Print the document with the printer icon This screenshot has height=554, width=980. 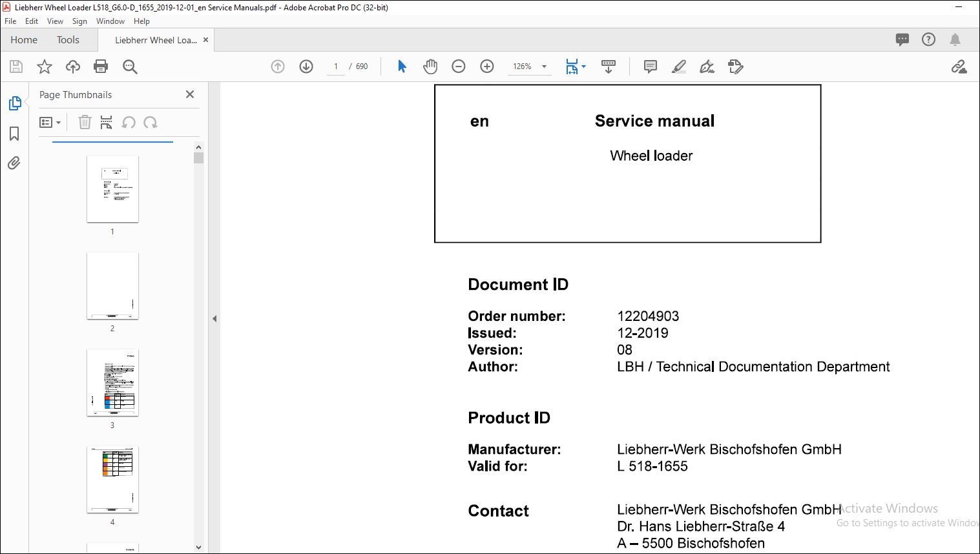click(x=101, y=67)
